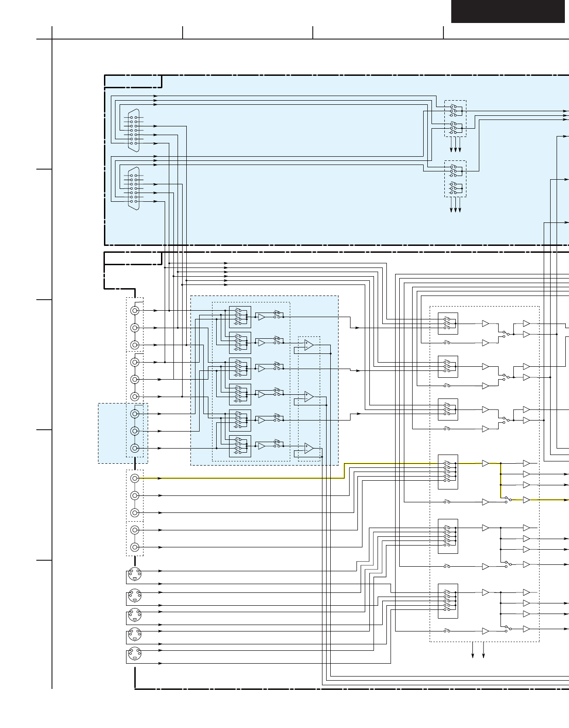Click the right of two downward arrows at bottom
This screenshot has height=728, width=569.
coord(483,650)
